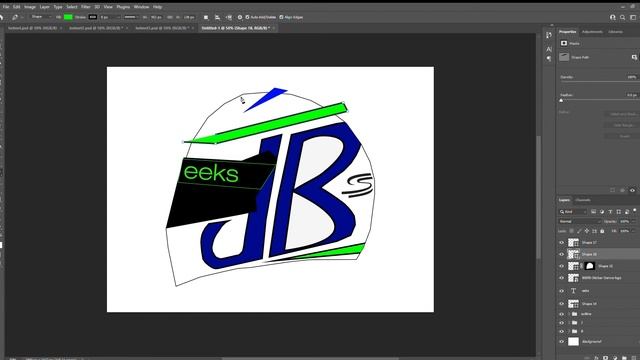Click the black Stroke color swatch
Screen dimensions: 640x360
93,17
